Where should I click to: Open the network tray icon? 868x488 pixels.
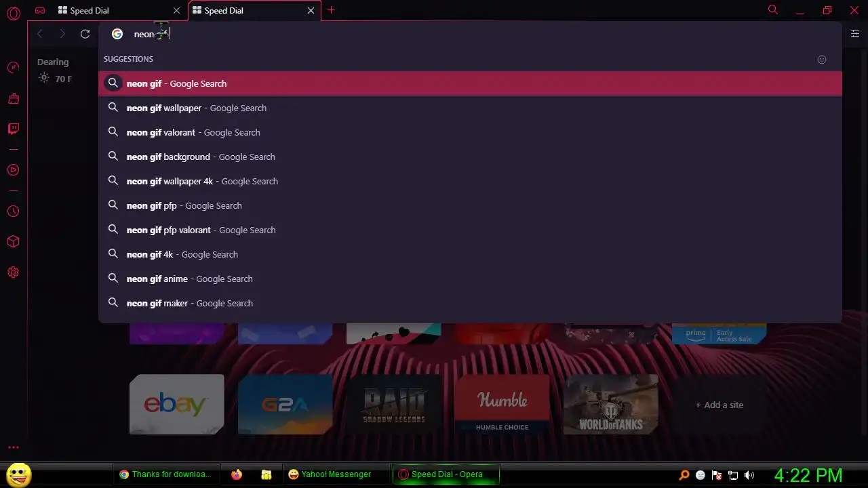tap(733, 475)
